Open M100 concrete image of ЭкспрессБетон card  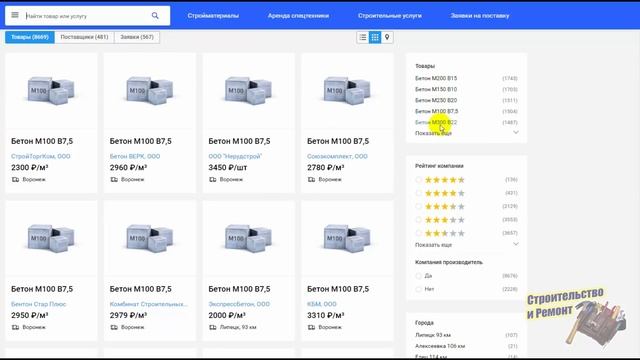pos(249,238)
